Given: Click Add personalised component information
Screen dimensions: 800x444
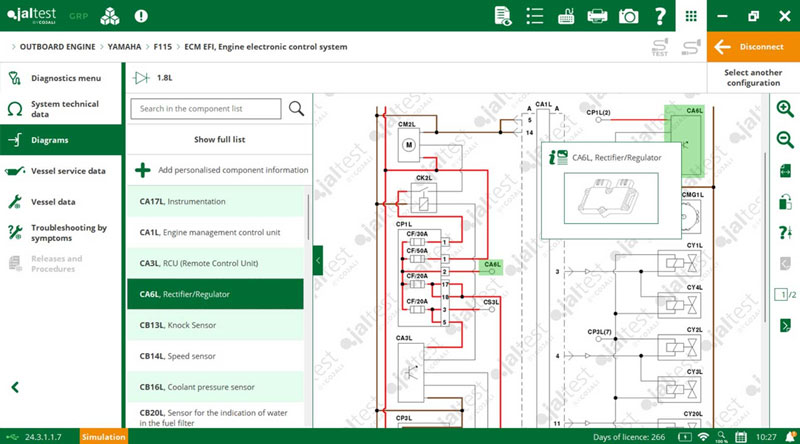Looking at the screenshot, I should 219,170.
